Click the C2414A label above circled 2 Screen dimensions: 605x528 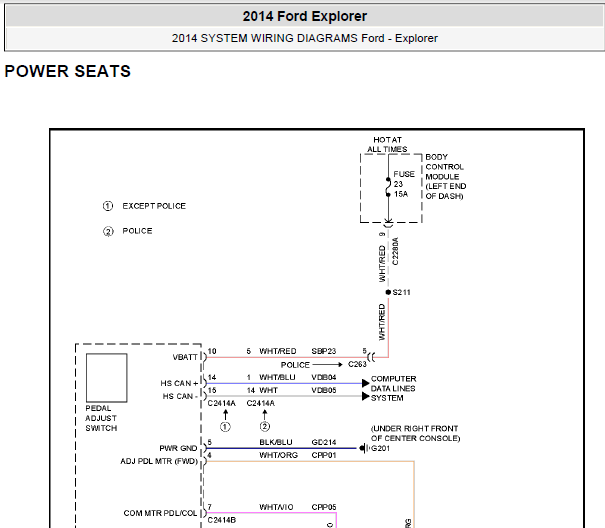point(261,403)
